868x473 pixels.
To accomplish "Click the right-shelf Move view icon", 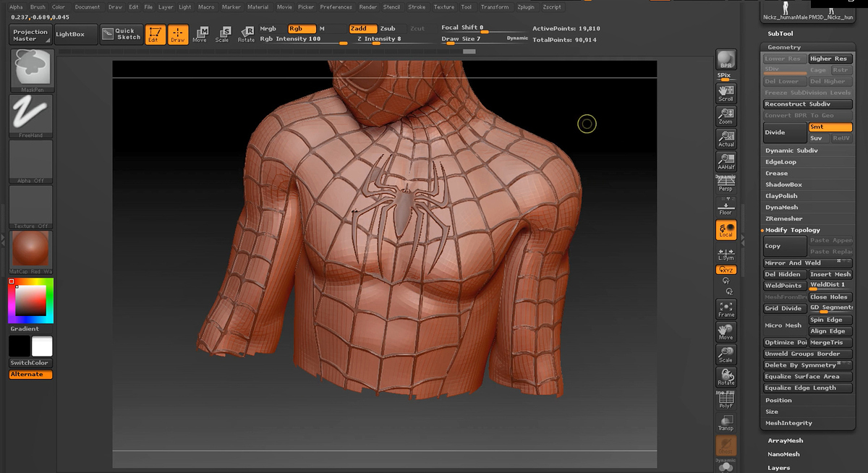I will [x=726, y=332].
